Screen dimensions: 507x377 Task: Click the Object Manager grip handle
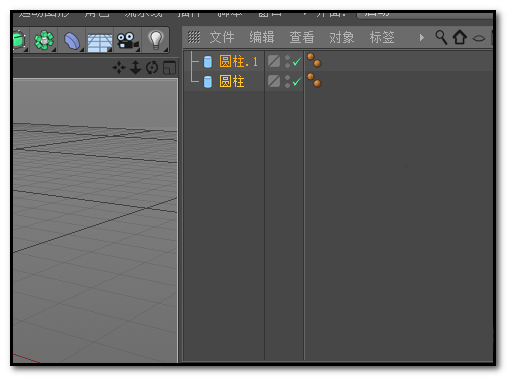(194, 37)
